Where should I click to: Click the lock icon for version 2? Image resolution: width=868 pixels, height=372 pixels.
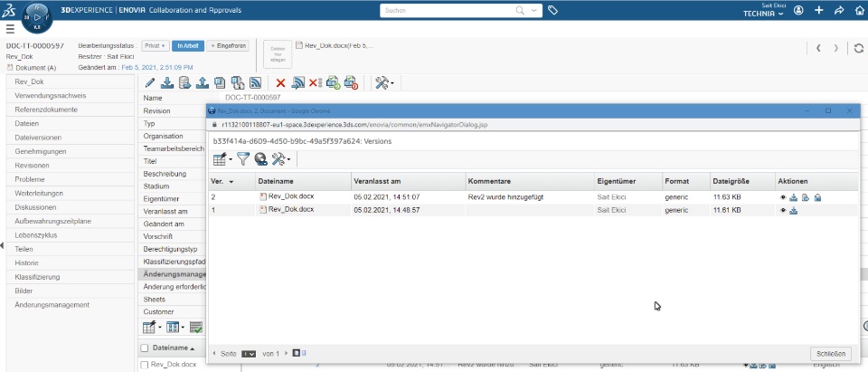[x=817, y=196]
